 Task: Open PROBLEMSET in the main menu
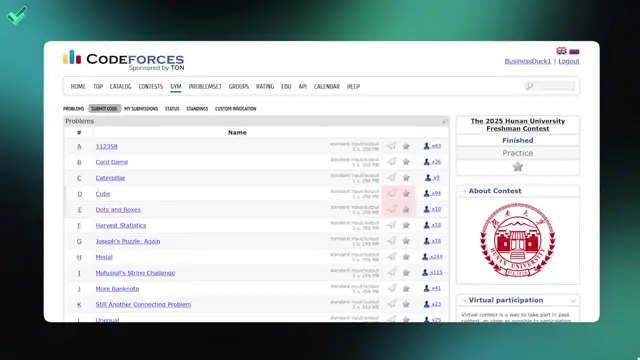(205, 87)
